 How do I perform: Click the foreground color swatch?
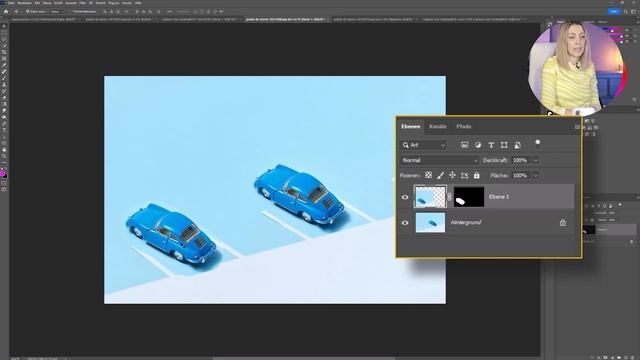coord(3,174)
